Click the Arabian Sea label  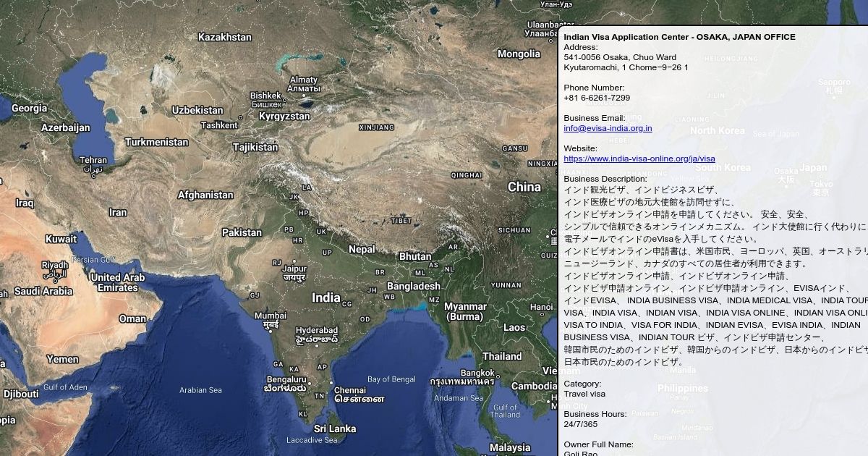(x=200, y=390)
